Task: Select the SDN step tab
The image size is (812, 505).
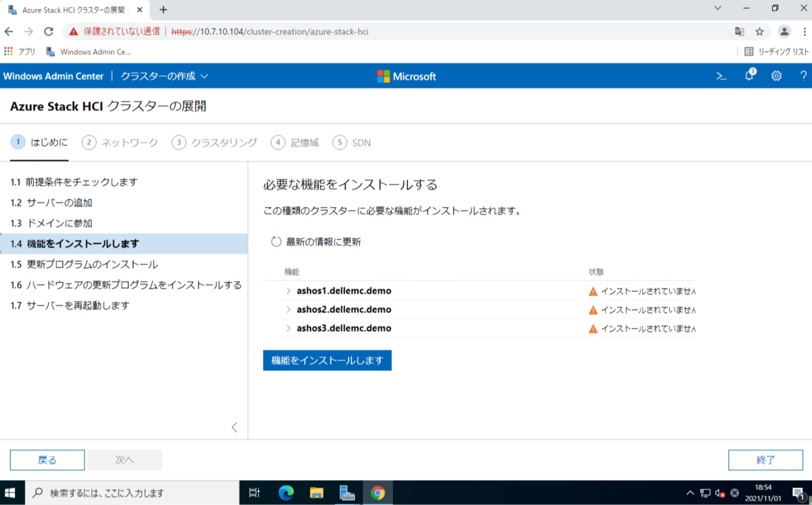Action: click(352, 143)
